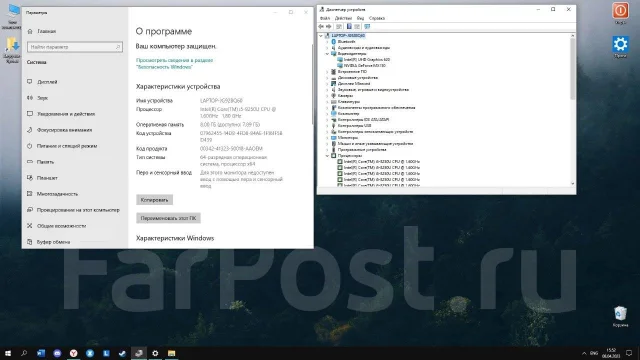The height and width of the screenshot is (360, 640).
Task: Click the Forward arrow in Device Manager toolbar
Action: (x=329, y=27)
